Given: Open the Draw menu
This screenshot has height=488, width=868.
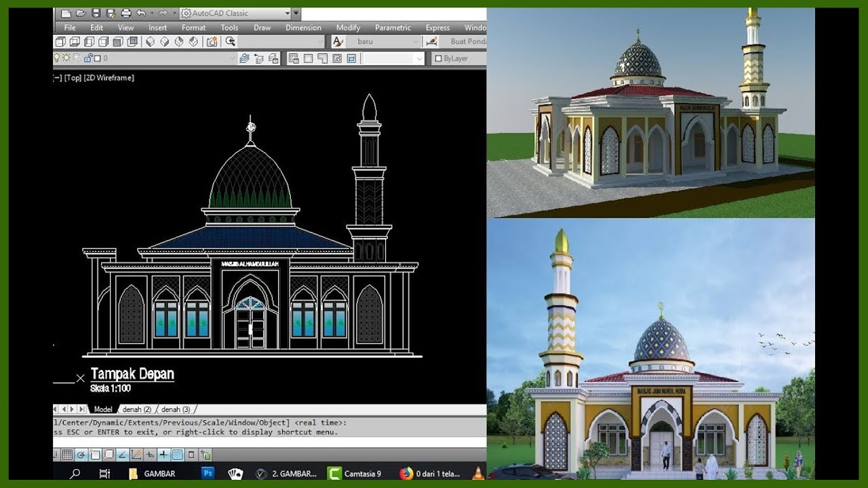Looking at the screenshot, I should [x=262, y=28].
